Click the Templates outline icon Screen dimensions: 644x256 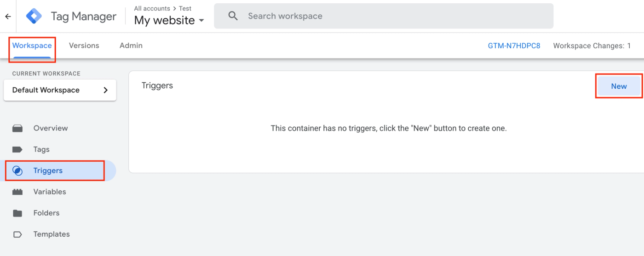click(17, 234)
